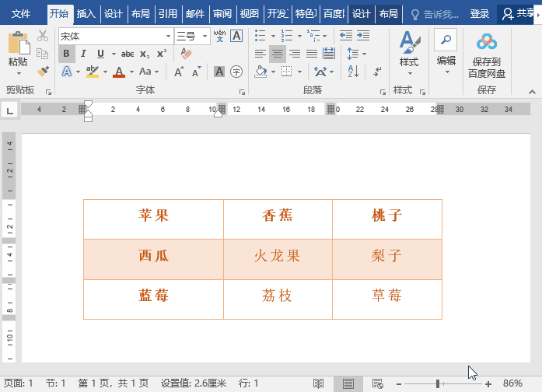Toggle center alignment
The image size is (542, 392).
tap(278, 54)
